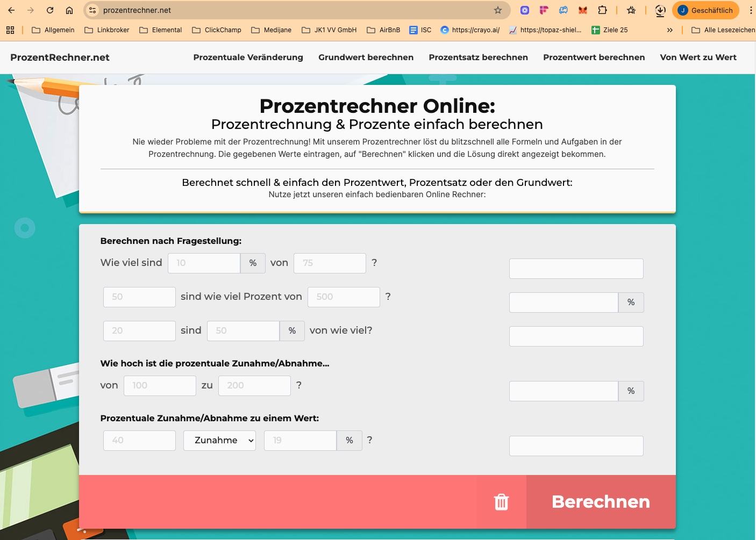This screenshot has height=540, width=756.
Task: Open the ISC bookmark
Action: (x=420, y=30)
